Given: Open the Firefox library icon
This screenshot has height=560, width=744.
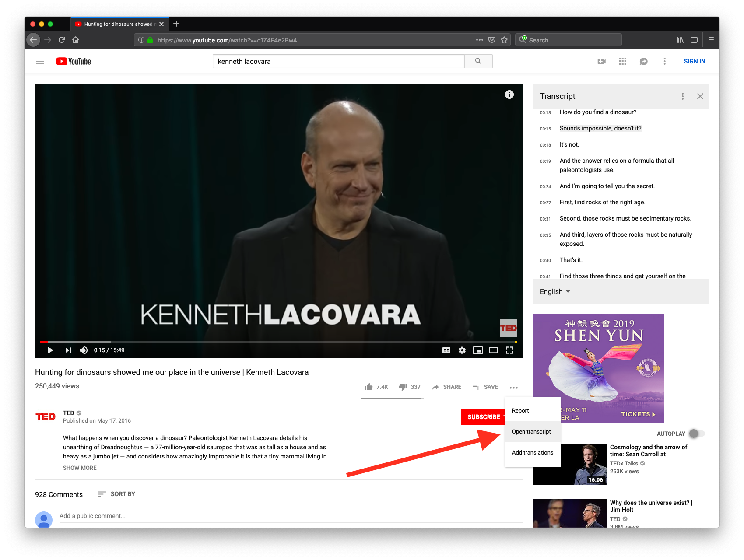Looking at the screenshot, I should click(680, 40).
